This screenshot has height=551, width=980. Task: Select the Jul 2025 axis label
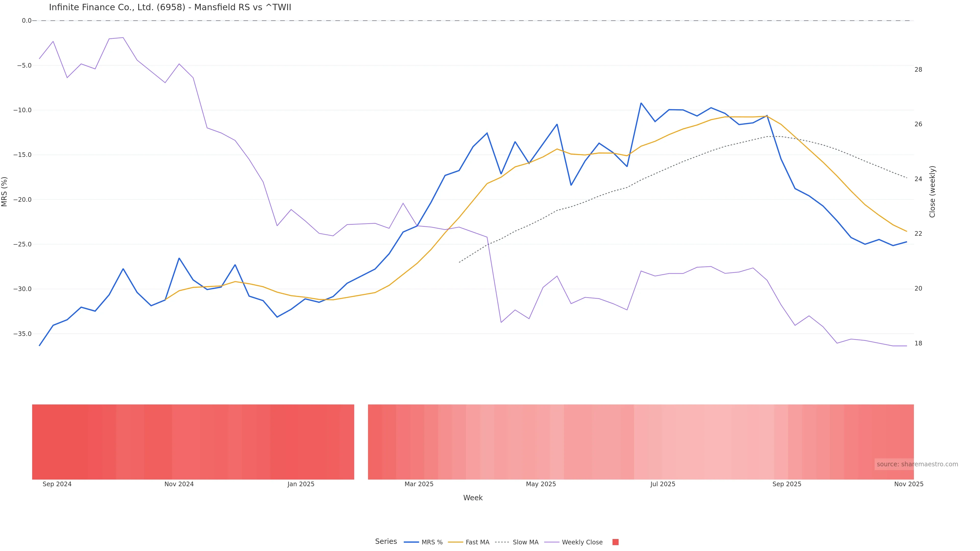point(663,484)
